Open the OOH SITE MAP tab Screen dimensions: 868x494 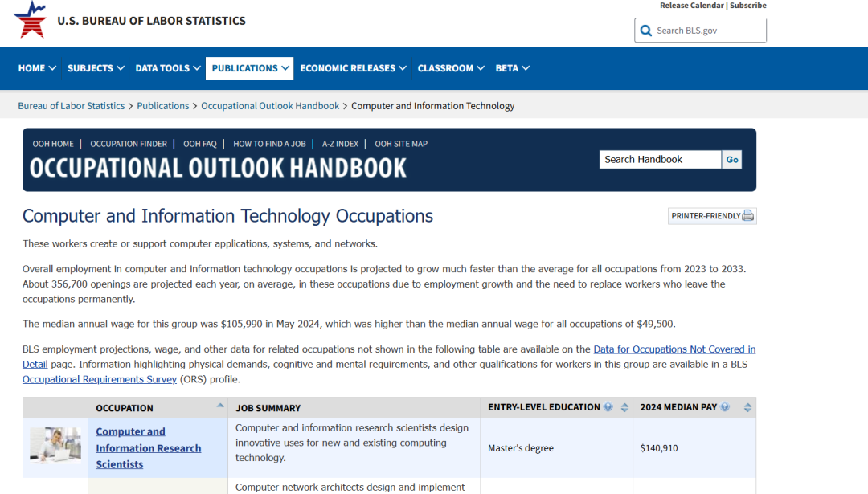[401, 144]
